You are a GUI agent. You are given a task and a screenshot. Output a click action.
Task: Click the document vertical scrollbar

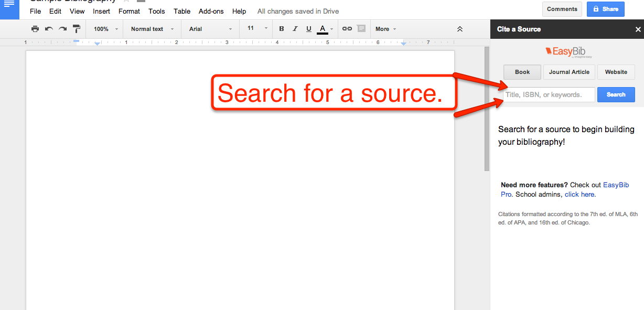tap(487, 109)
